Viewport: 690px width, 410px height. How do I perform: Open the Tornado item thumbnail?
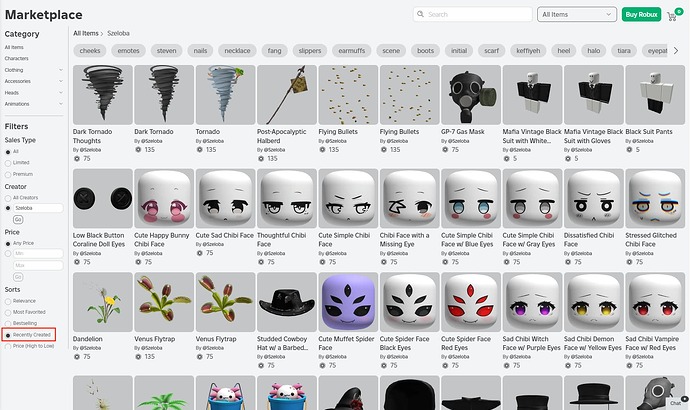[x=225, y=95]
